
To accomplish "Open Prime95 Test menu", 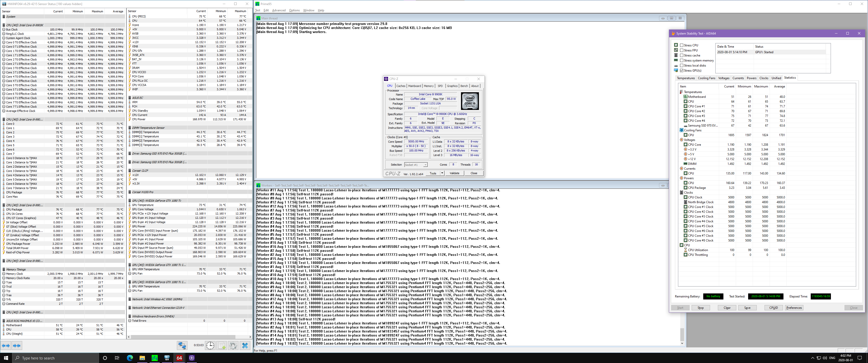I will click(x=258, y=10).
